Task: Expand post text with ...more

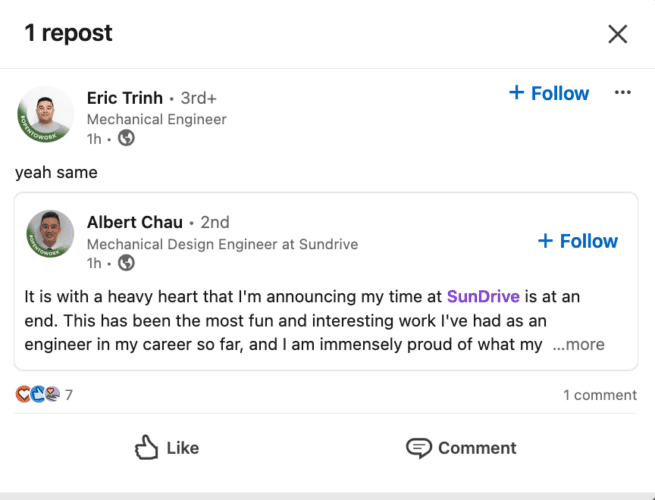Action: coord(578,344)
